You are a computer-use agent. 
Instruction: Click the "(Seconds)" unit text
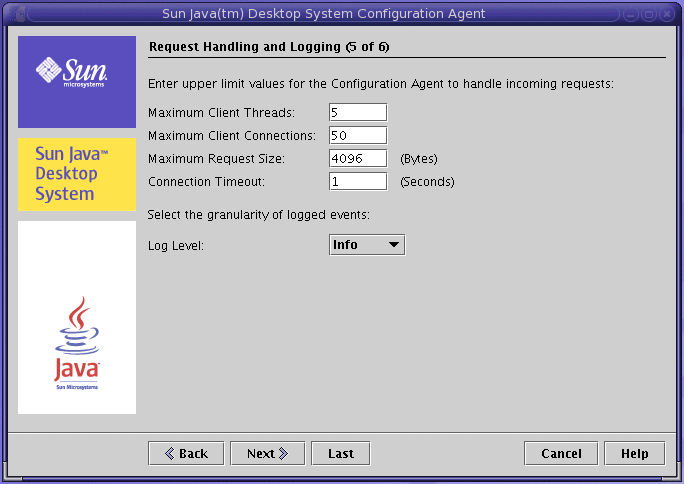(427, 181)
